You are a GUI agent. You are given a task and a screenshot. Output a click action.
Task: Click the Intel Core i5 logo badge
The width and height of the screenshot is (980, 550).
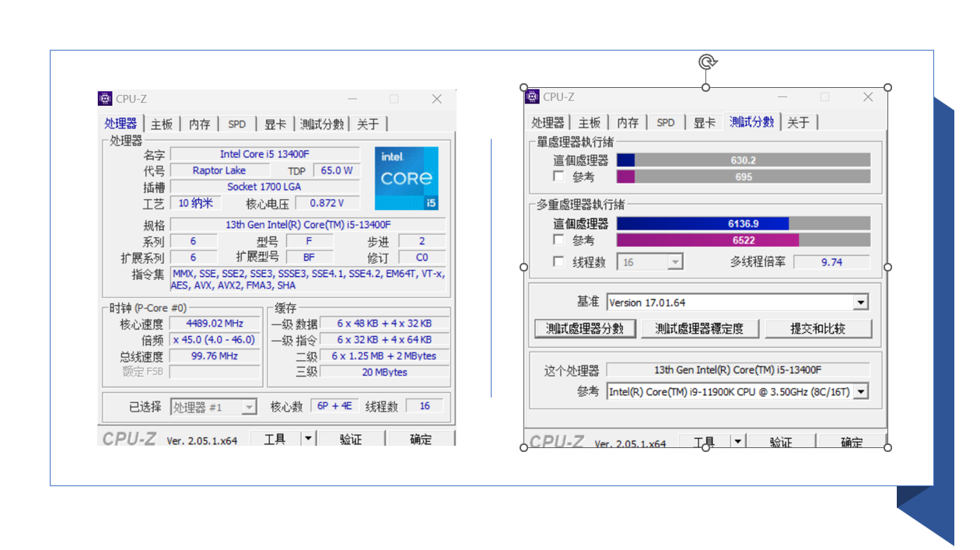coord(406,178)
